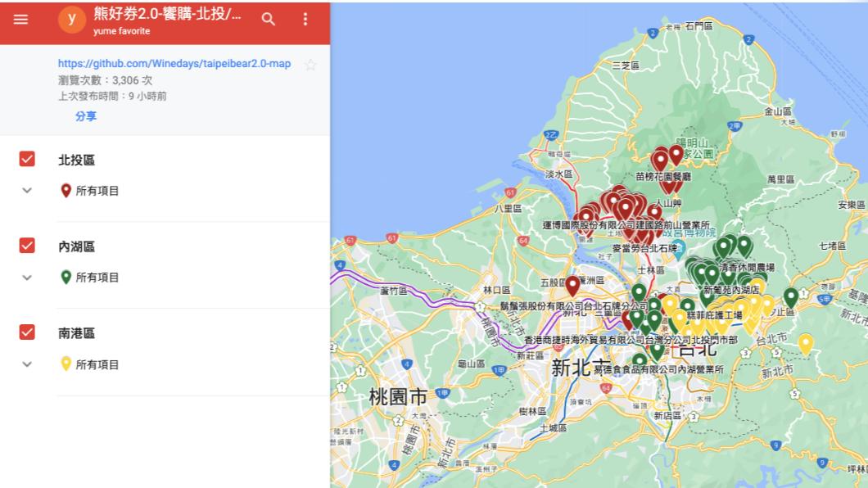This screenshot has width=868, height=488.
Task: Open the three-dot more options menu
Action: [x=305, y=20]
